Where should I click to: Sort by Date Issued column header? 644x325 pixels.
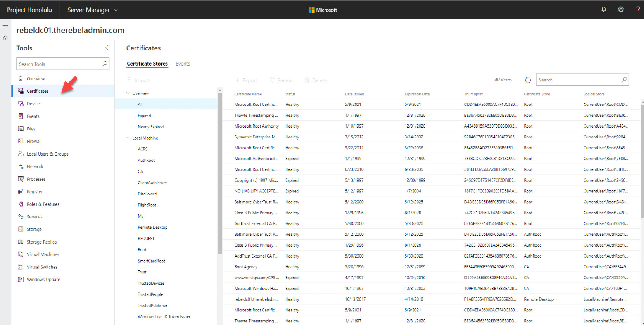click(x=354, y=94)
